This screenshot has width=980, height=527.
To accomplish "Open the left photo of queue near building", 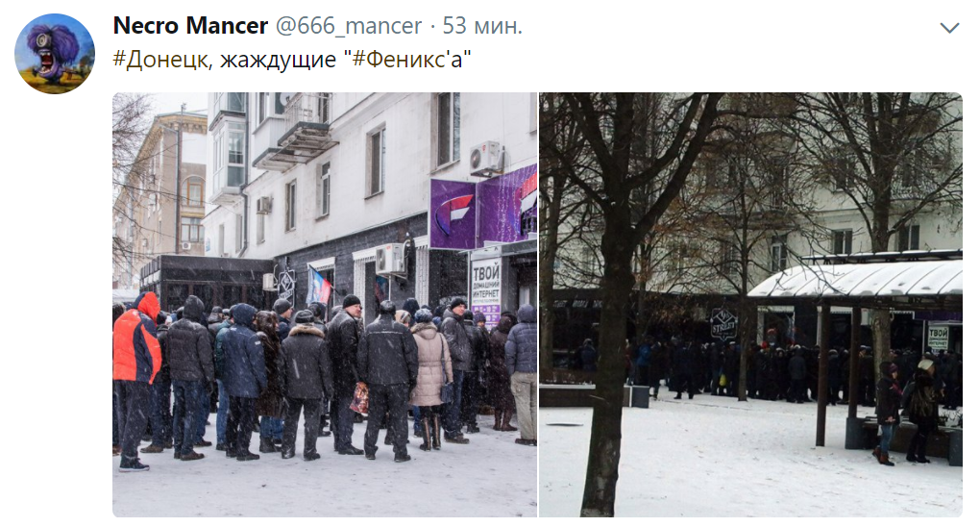I will 325,305.
